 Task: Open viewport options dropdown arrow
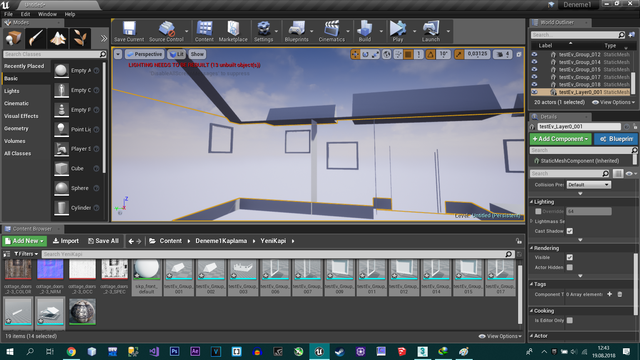coord(118,54)
